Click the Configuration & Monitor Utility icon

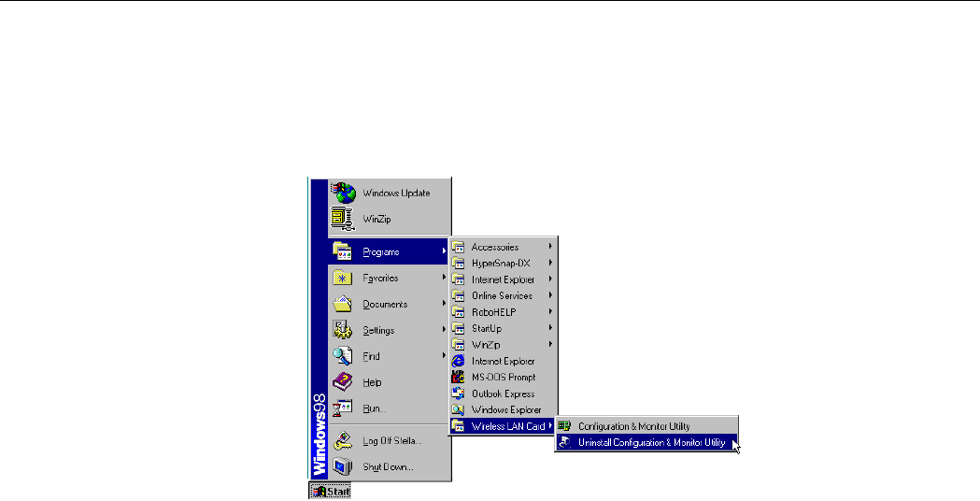coord(564,426)
